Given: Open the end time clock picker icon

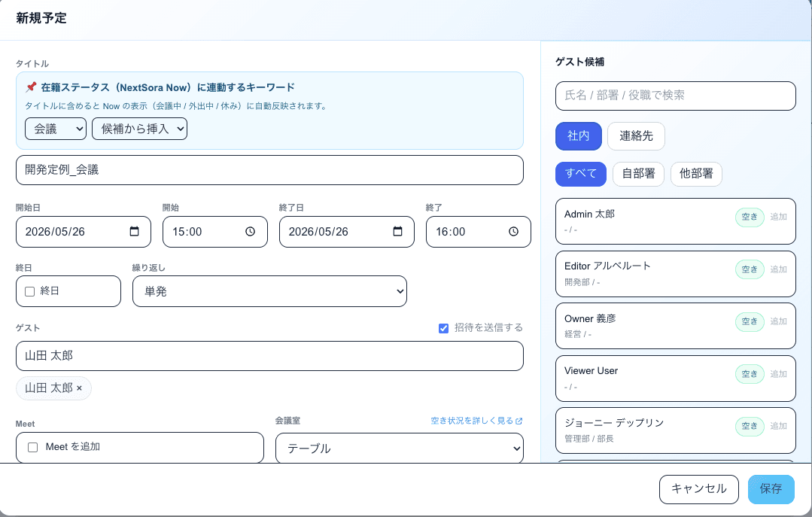Looking at the screenshot, I should pos(513,232).
